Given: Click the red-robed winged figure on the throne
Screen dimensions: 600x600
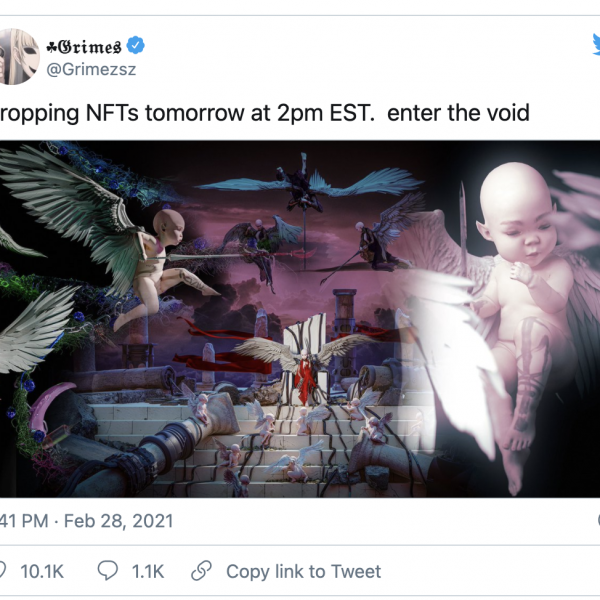Looking at the screenshot, I should 305,375.
